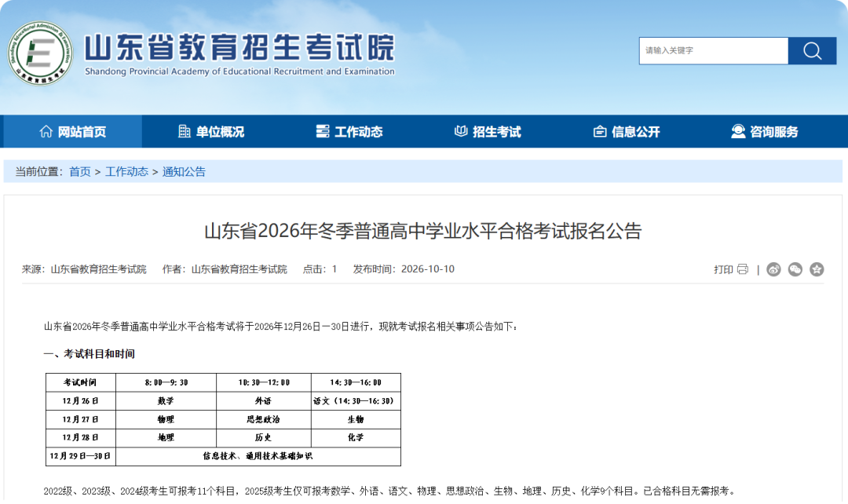Click the 14:30—16:00 table header cell

tap(356, 382)
